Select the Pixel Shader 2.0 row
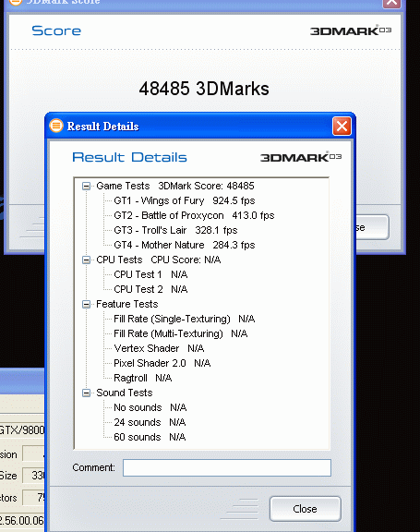Image resolution: width=420 pixels, height=532 pixels. [x=162, y=363]
